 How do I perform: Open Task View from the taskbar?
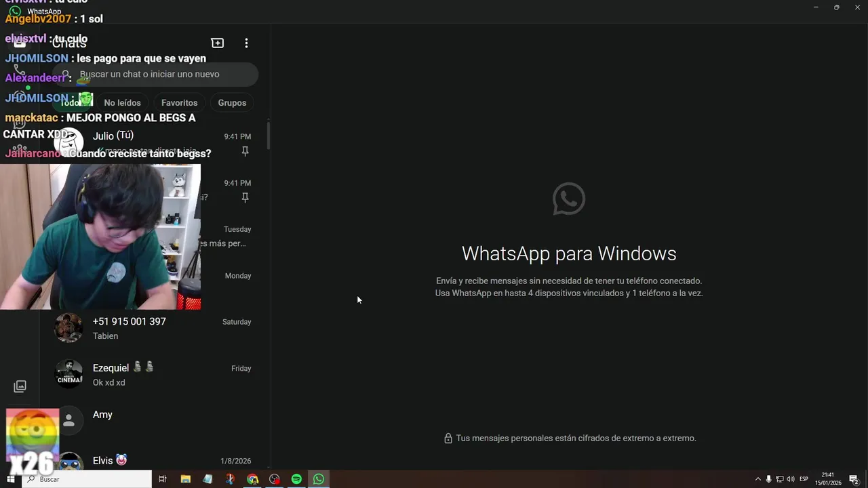[x=163, y=479]
